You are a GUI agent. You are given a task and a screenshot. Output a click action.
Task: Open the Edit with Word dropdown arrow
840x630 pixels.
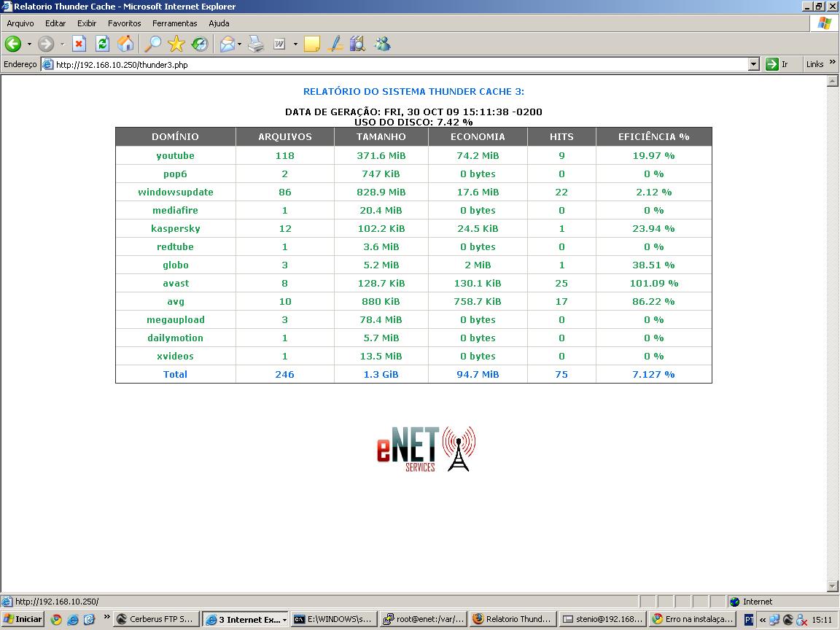pyautogui.click(x=295, y=44)
